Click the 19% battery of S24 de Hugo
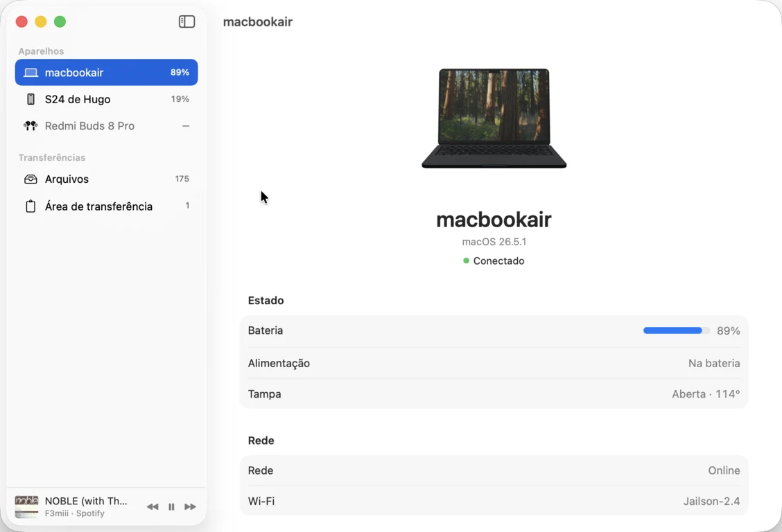This screenshot has height=532, width=782. [180, 99]
